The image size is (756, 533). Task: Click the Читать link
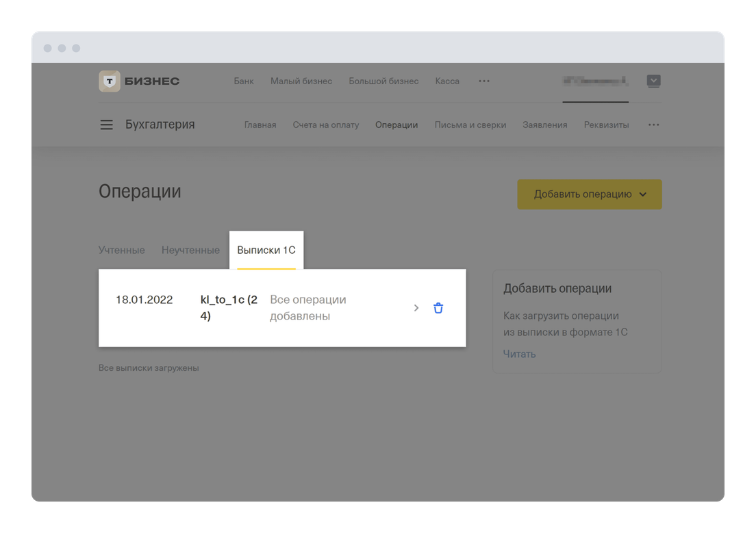click(519, 354)
